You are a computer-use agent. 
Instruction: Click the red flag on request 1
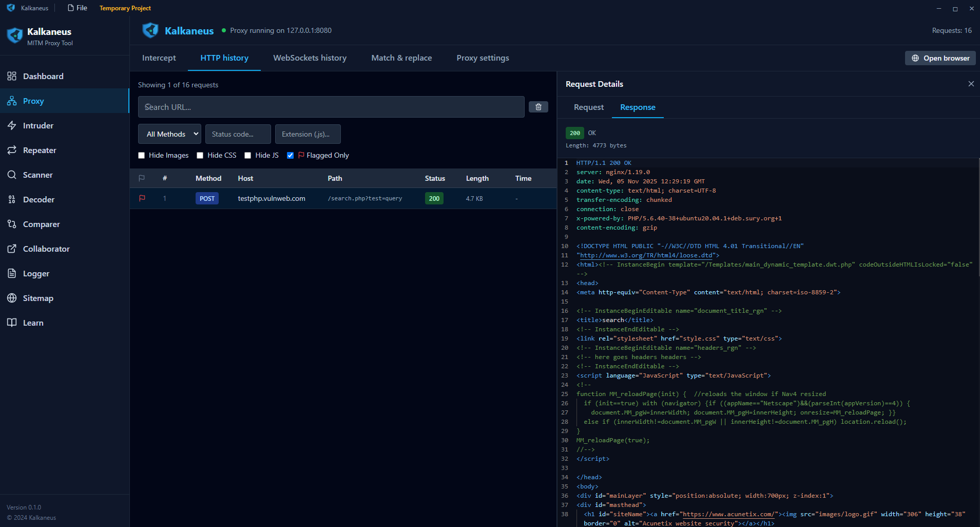click(142, 198)
